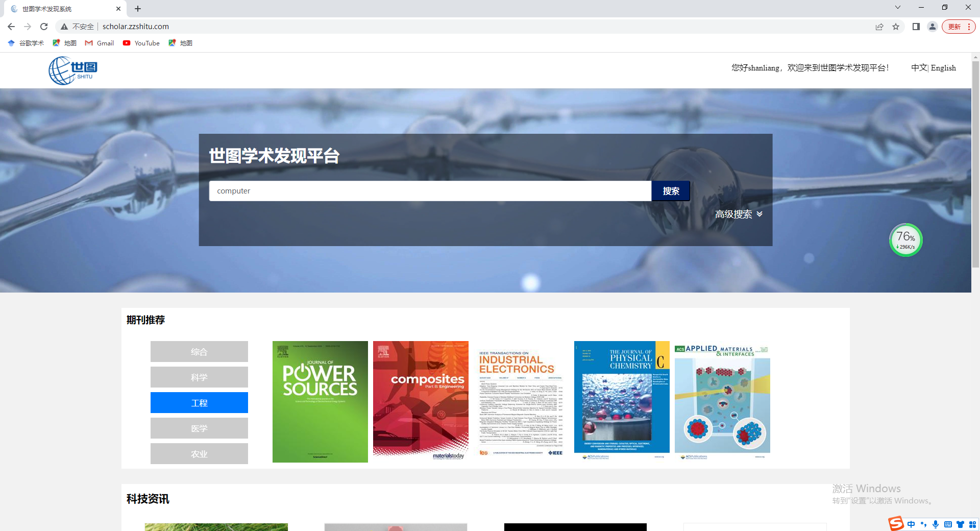Open the Gmail bookmark
Screen dimensions: 980x531
click(x=100, y=43)
